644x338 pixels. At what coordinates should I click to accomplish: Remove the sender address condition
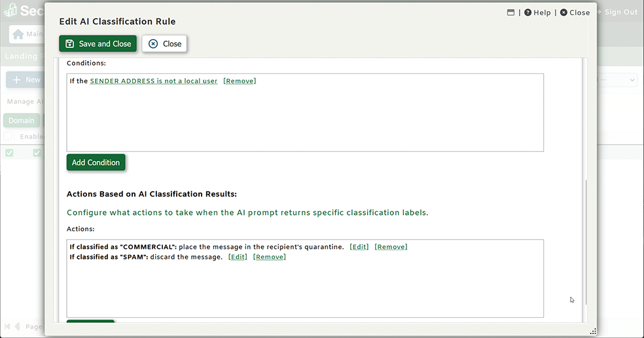tap(240, 81)
